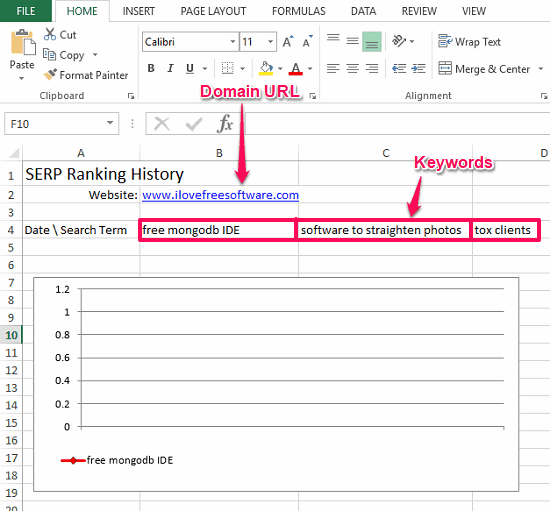Click the select-all corner triangle
Viewport: 550px width, 511px height.
coord(14,153)
